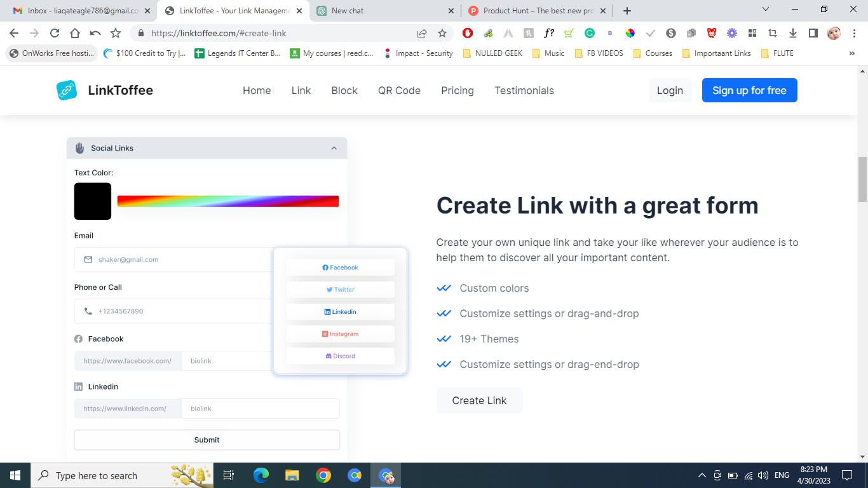The height and width of the screenshot is (488, 868).
Task: Submit the Social Links form
Action: point(207,440)
